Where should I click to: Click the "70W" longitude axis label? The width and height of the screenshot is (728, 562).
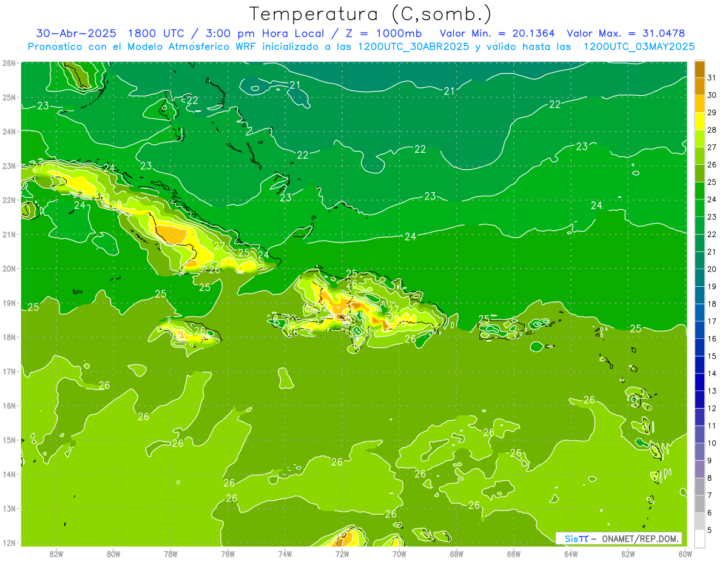coord(399,553)
